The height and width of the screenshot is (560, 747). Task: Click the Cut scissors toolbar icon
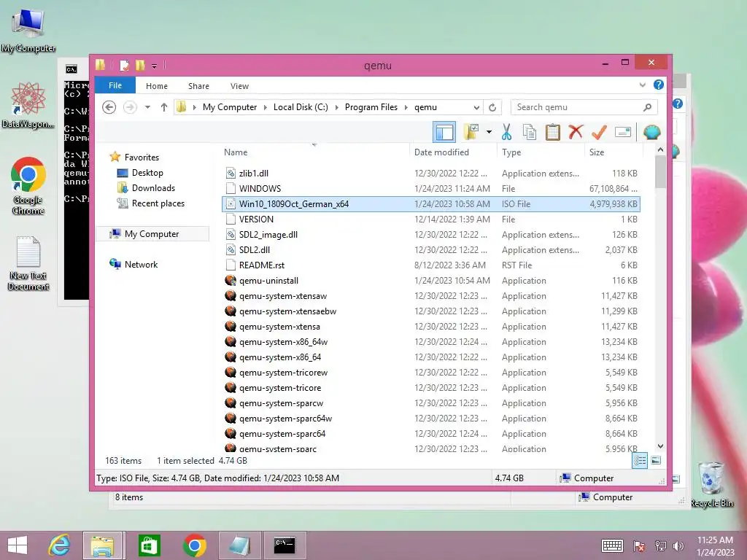[506, 132]
